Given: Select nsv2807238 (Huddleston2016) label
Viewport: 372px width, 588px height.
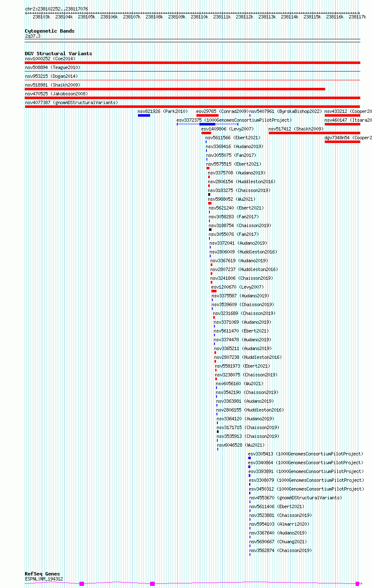Looking at the screenshot, I should [x=248, y=357].
